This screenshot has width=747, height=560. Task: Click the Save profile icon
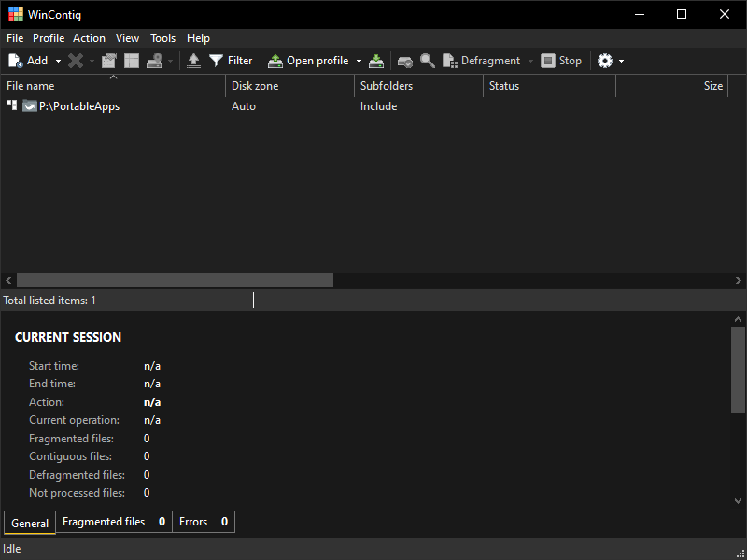376,61
